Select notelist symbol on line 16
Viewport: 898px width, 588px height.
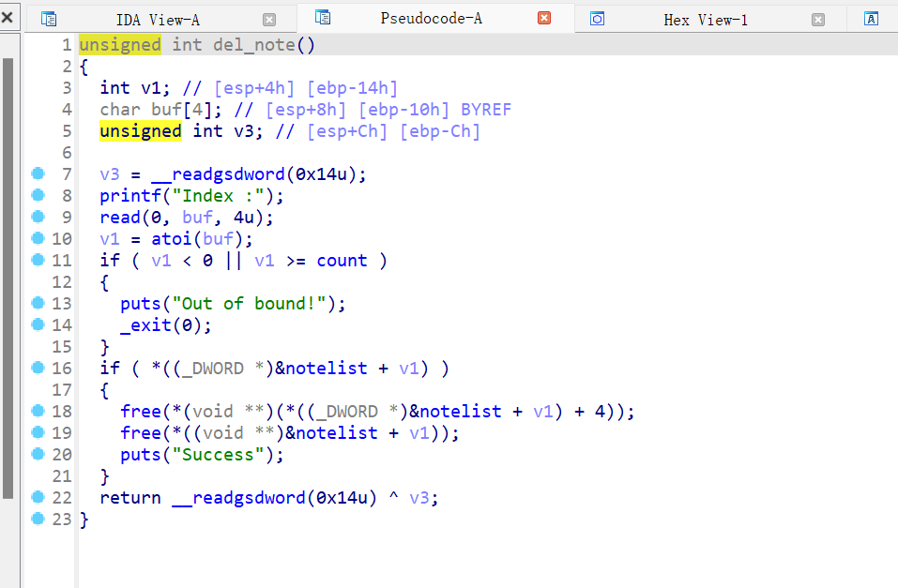pos(327,369)
